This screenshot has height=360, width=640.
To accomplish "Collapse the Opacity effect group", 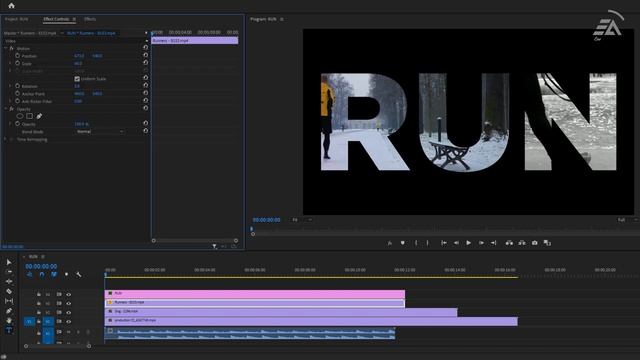I will 6,109.
